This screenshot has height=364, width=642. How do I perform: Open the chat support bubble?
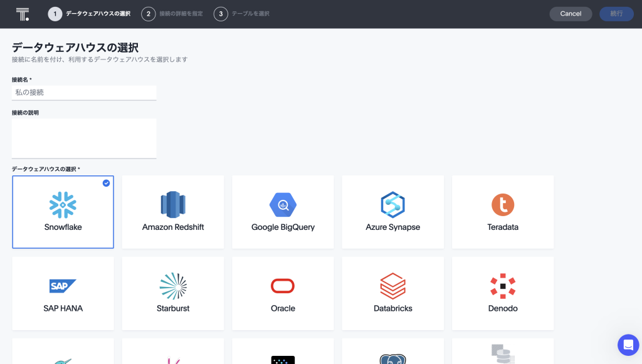(x=628, y=345)
